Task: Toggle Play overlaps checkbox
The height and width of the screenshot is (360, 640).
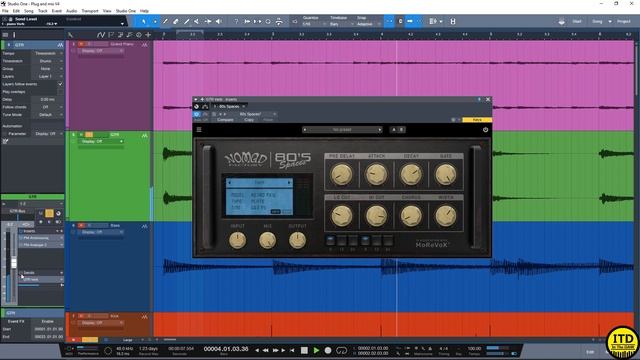Action: coord(60,92)
